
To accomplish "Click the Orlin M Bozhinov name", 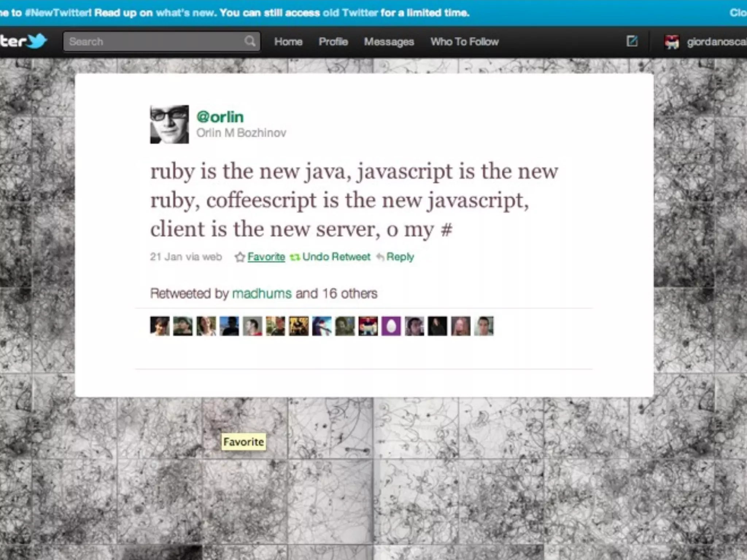I will click(241, 133).
